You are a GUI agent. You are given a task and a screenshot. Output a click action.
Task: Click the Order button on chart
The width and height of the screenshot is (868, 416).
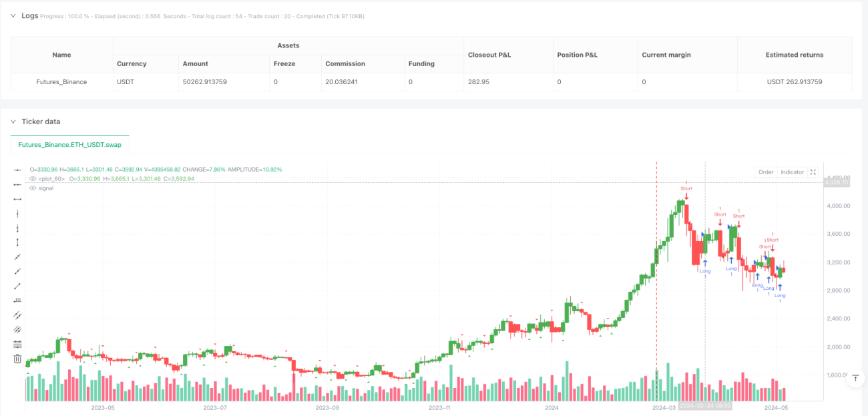tap(766, 172)
